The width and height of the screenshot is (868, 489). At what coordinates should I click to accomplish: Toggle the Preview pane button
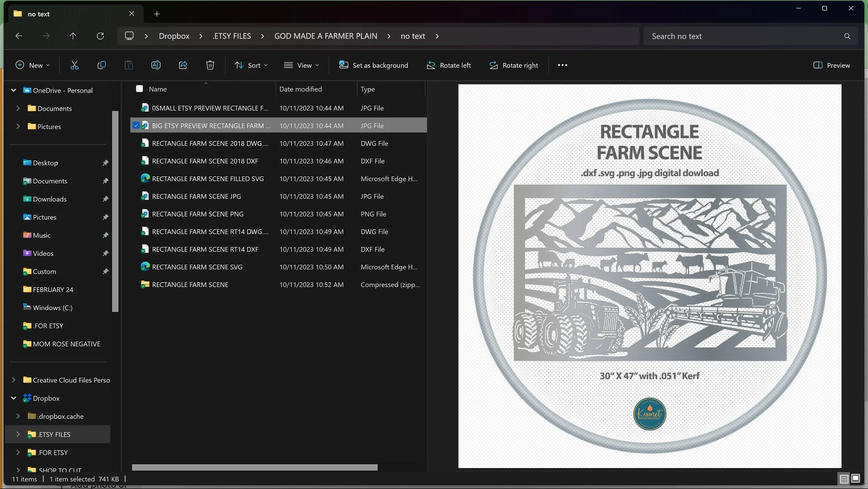pyautogui.click(x=832, y=65)
